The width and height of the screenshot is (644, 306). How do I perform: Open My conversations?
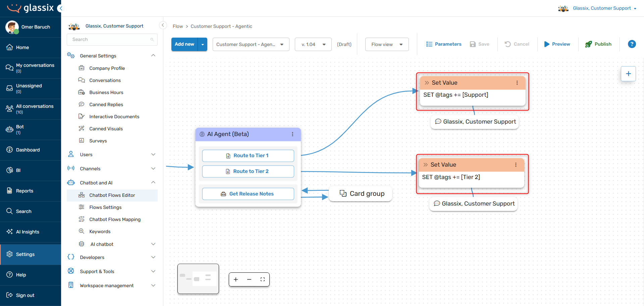31,68
